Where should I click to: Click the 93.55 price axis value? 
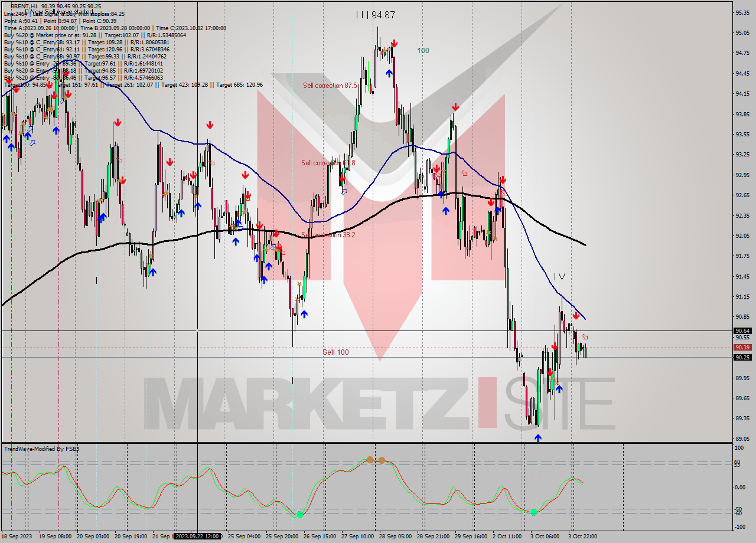pyautogui.click(x=742, y=134)
